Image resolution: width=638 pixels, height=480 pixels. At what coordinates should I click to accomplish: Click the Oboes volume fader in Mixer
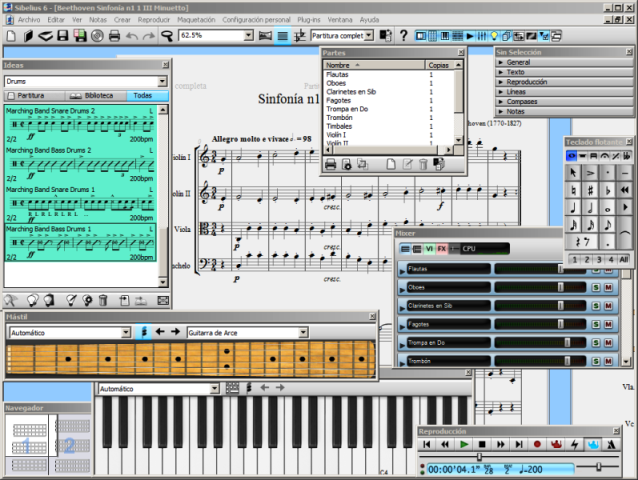click(561, 287)
